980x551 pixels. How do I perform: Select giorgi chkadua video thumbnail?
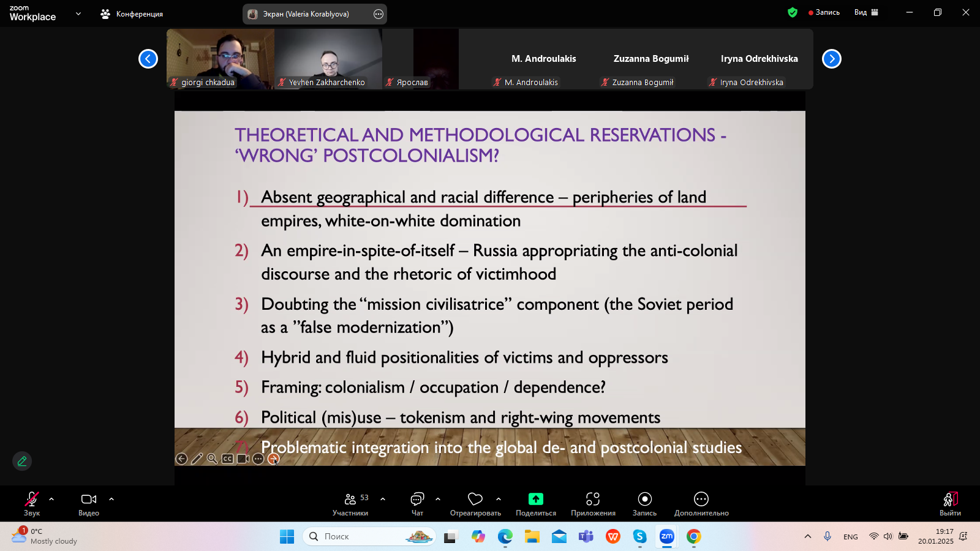[221, 59]
